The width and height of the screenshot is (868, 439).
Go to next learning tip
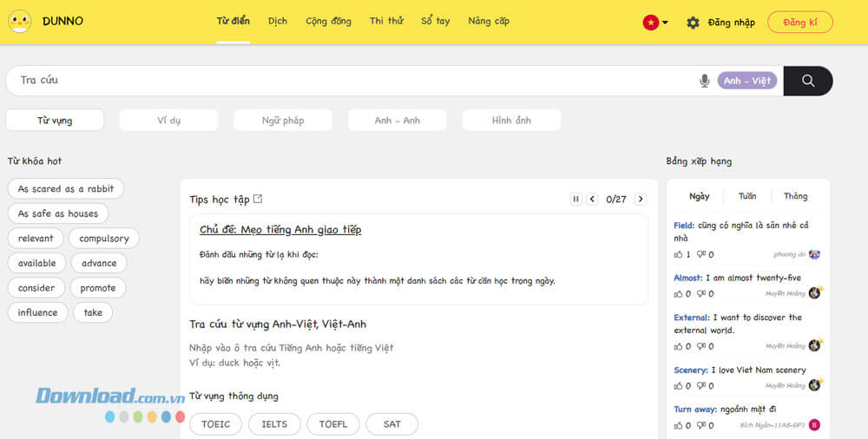point(641,199)
